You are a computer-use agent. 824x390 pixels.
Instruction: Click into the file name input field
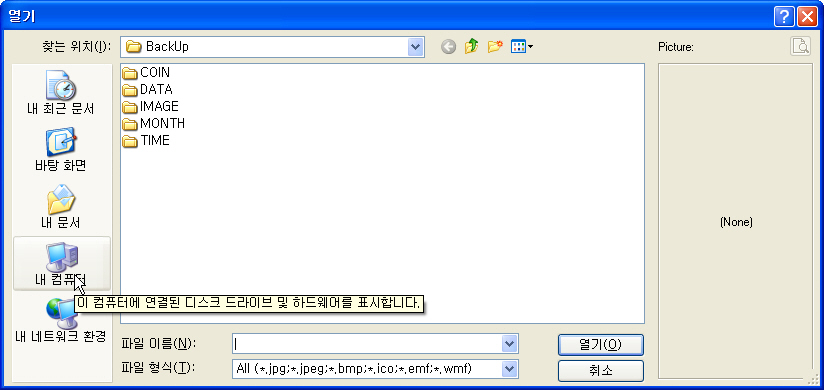point(367,344)
